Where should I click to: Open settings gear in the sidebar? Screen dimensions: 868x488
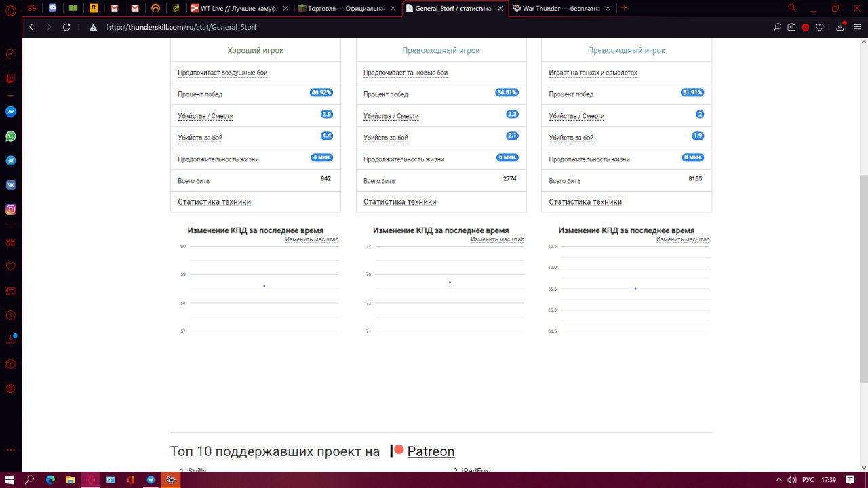click(10, 389)
